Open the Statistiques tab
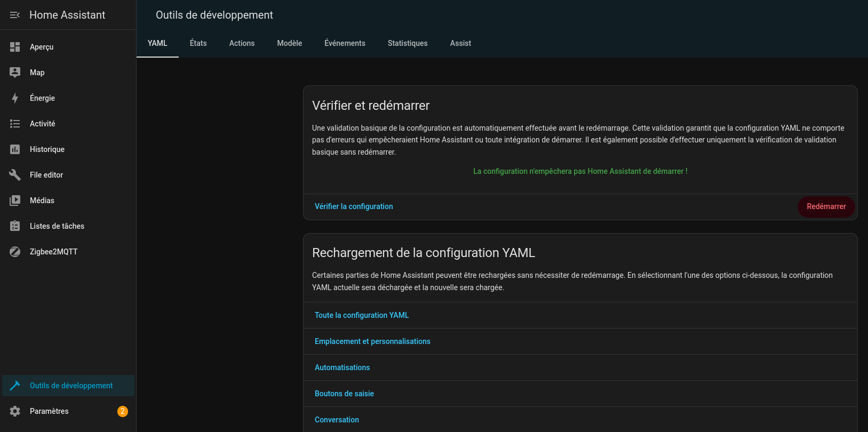The height and width of the screenshot is (432, 868). pos(408,43)
